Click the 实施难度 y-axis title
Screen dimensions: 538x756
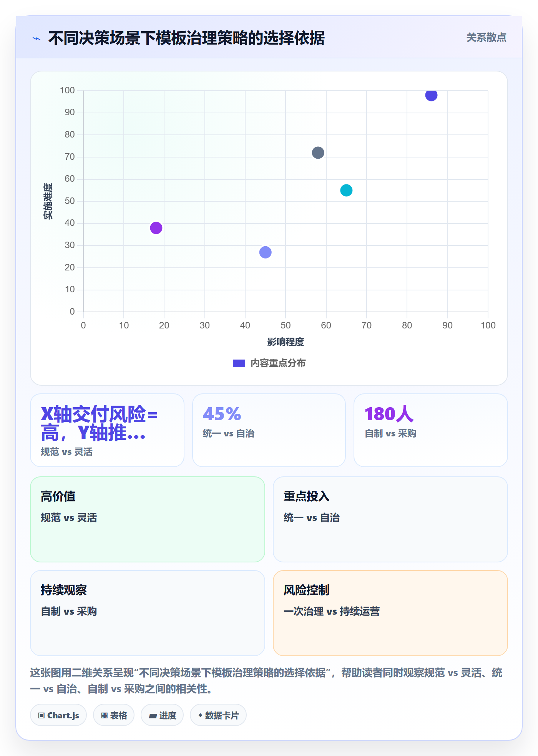(48, 201)
